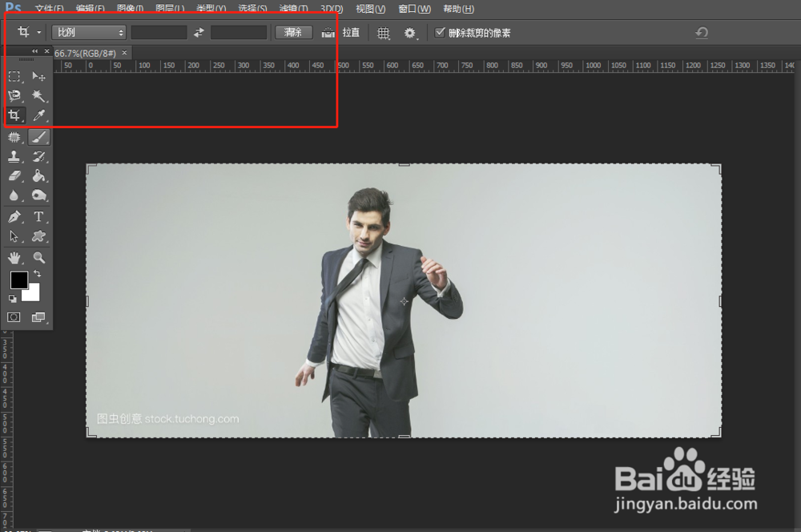Reset default foreground and background colors
Image resolution: width=801 pixels, height=532 pixels.
click(12, 299)
